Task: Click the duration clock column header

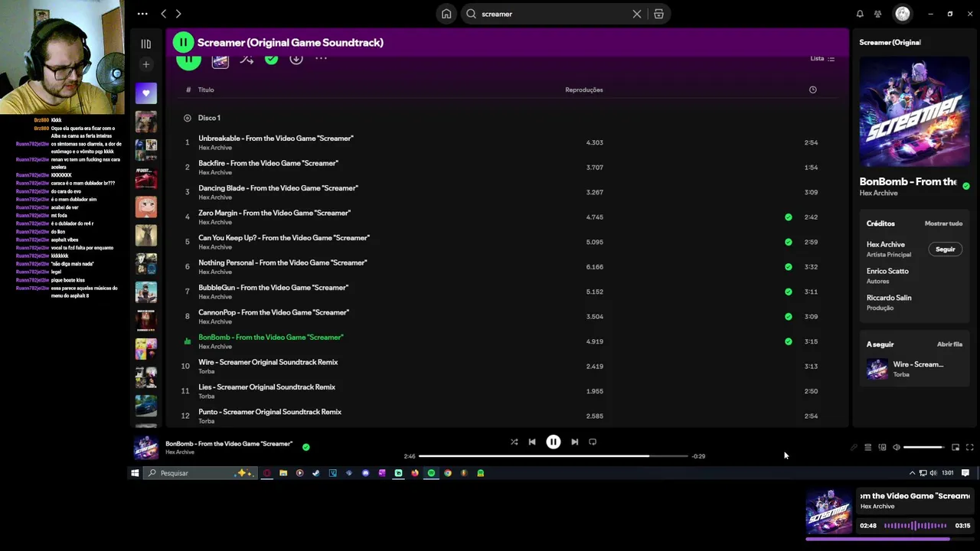Action: 812,90
